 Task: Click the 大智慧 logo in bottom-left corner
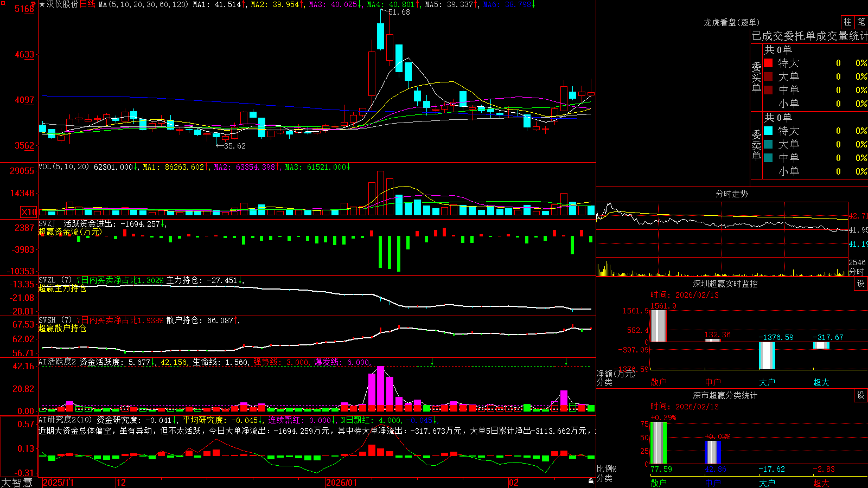tap(17, 482)
